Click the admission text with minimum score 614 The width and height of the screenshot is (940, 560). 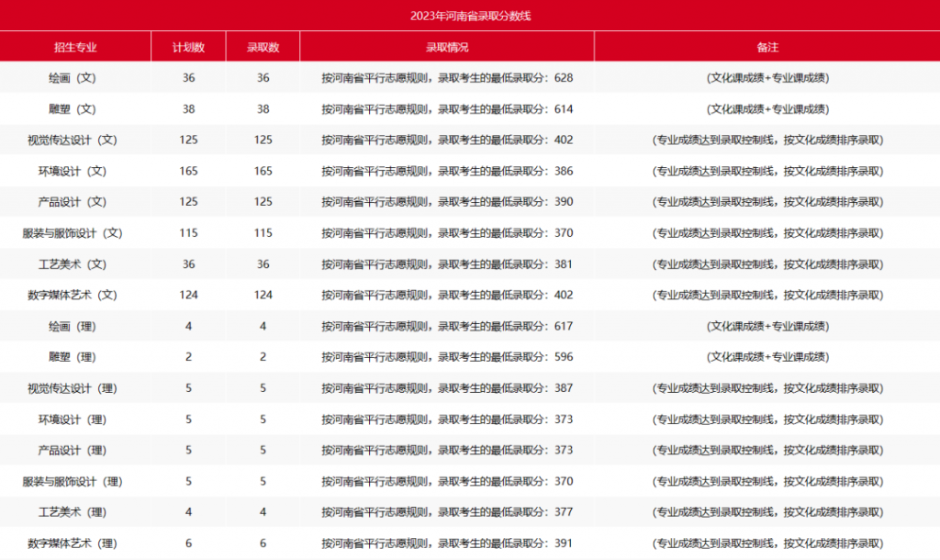pos(447,109)
